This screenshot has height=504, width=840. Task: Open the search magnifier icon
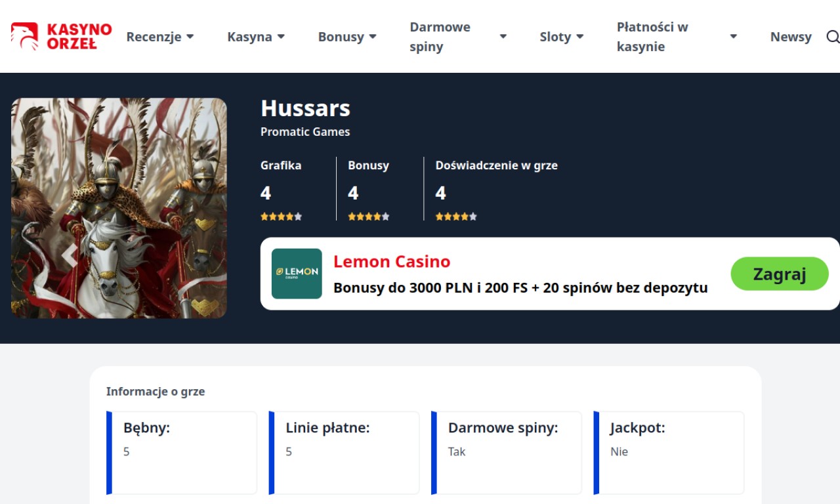(832, 37)
